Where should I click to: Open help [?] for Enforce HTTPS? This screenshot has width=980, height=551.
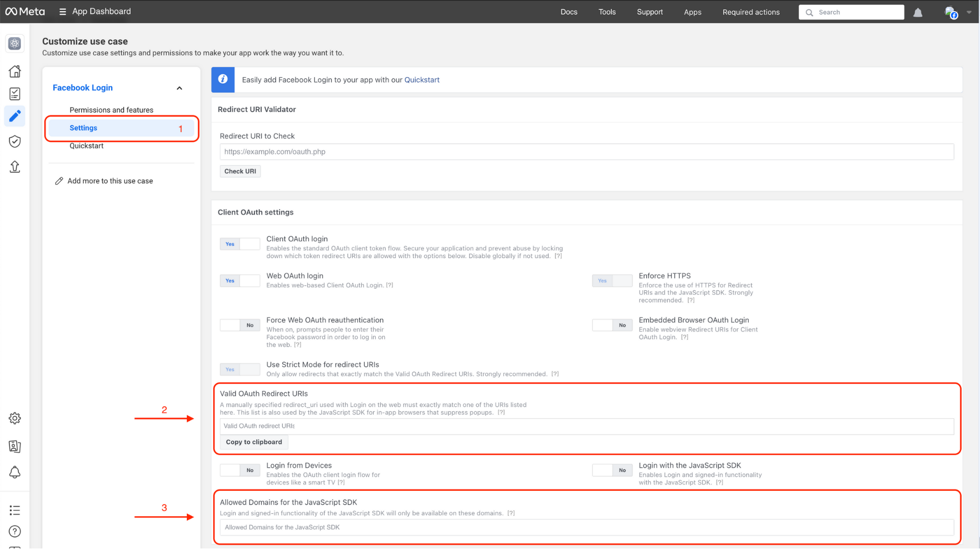tap(691, 300)
